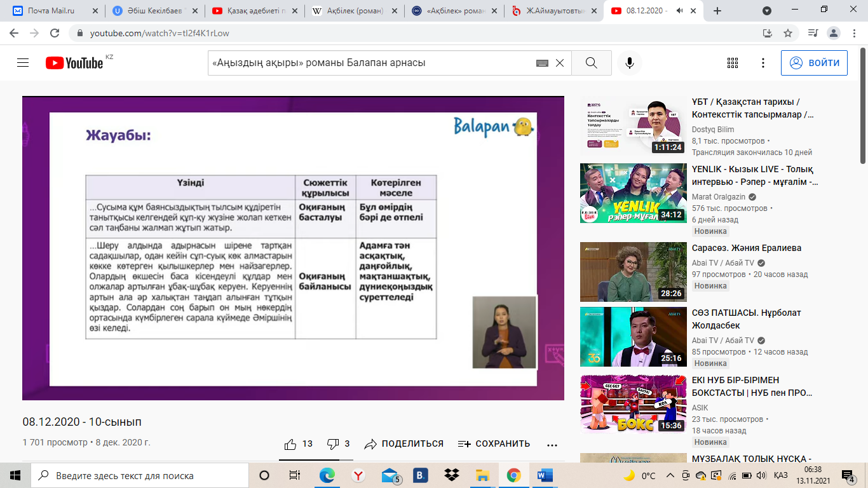Switch the ҚАЗ keyboard language
Screen dimensions: 868x488
click(x=782, y=475)
